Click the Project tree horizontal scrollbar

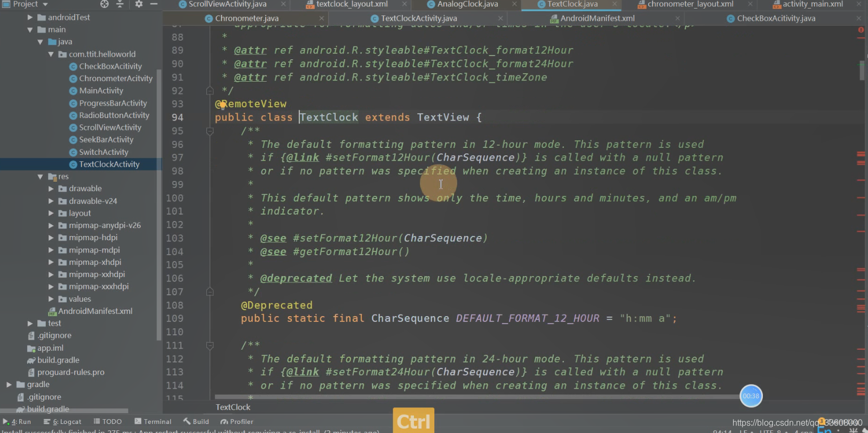tap(64, 411)
